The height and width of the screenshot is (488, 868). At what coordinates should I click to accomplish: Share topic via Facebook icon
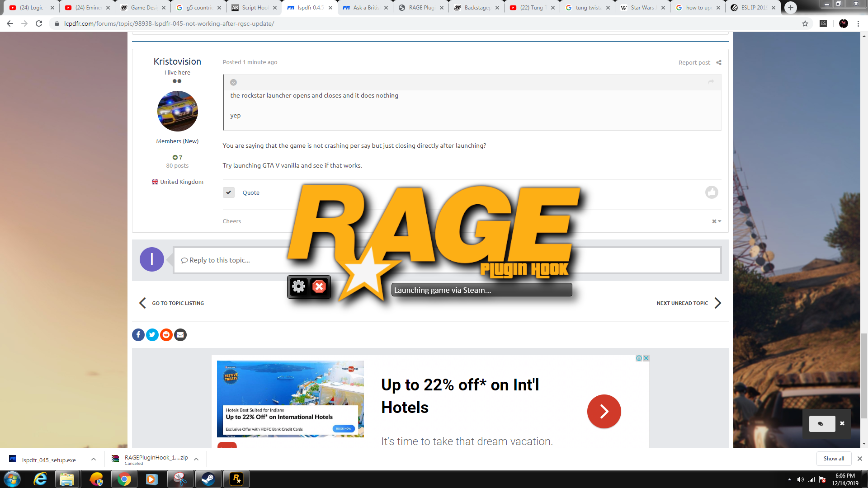point(138,335)
